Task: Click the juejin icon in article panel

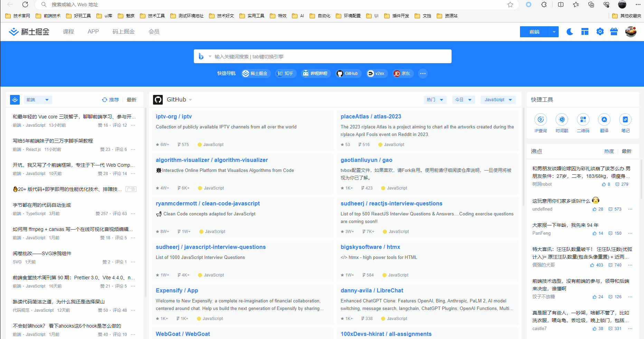Action: [15, 100]
